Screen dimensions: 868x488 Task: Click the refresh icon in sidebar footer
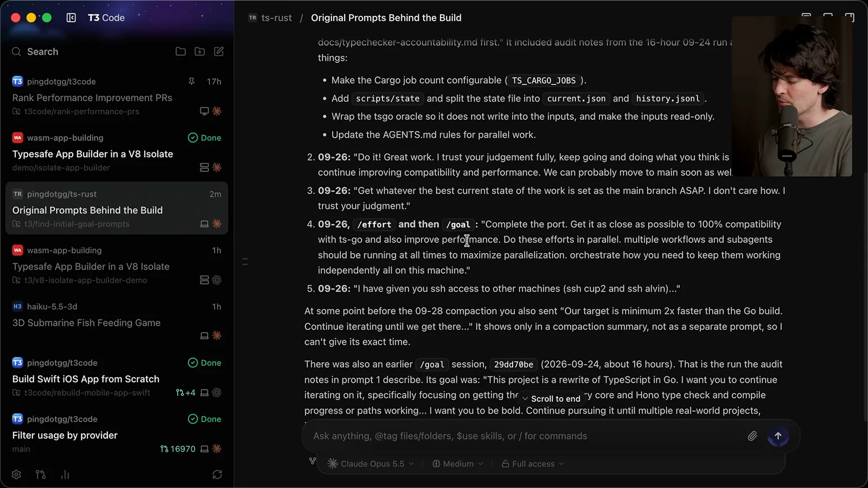coord(218,474)
